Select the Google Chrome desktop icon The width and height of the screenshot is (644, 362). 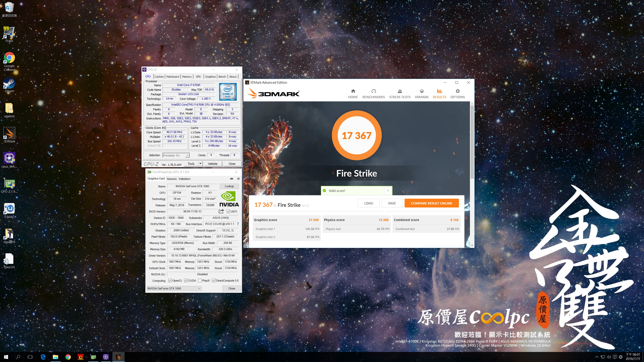(9, 62)
